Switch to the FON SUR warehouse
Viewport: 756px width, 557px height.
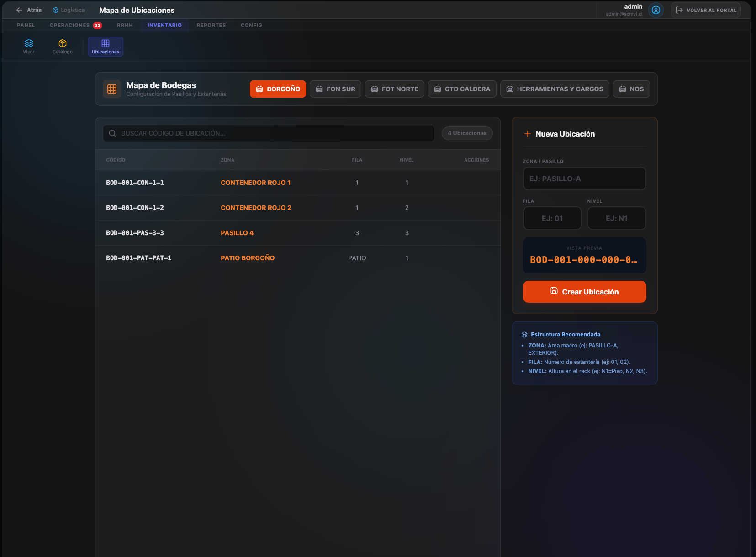point(335,89)
